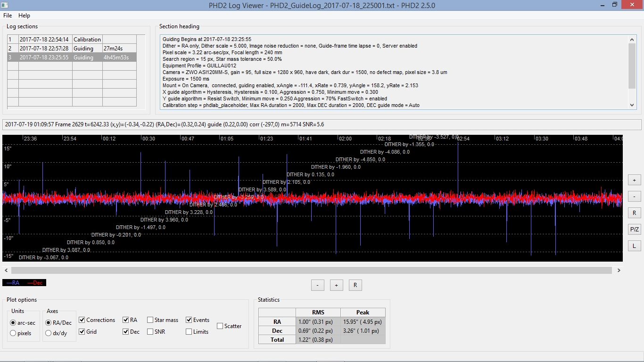Select the dx/dy axes radio button
Viewport: 644px width, 362px height.
(57, 333)
